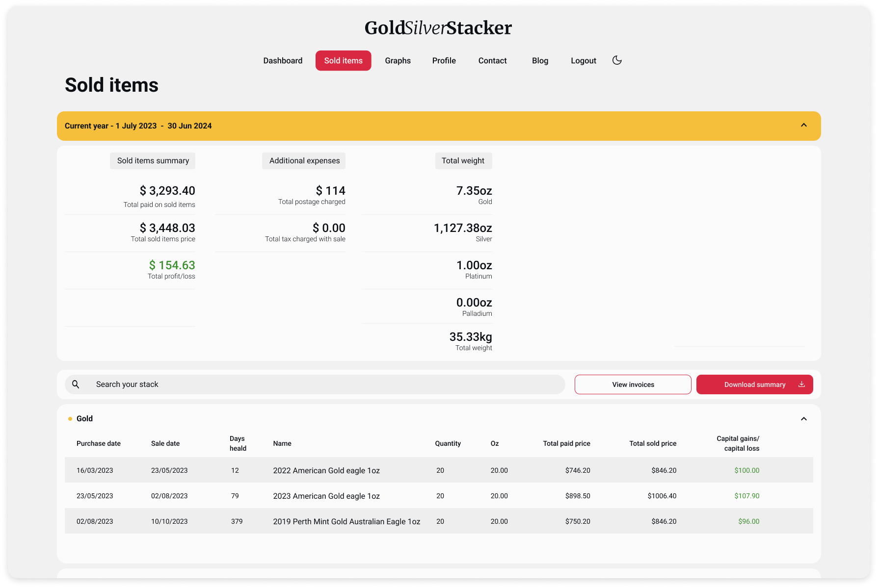Click the download icon on Download summary

801,384
